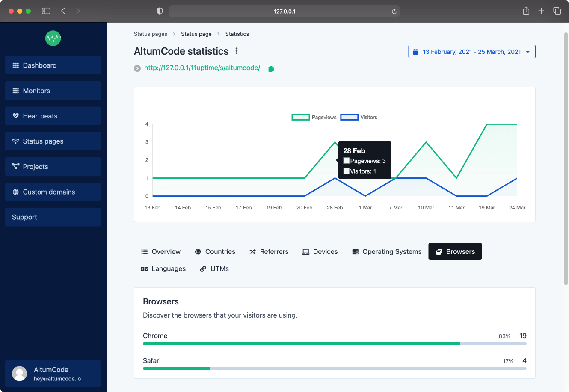
Task: Open Projects from sidebar
Action: pyautogui.click(x=53, y=167)
